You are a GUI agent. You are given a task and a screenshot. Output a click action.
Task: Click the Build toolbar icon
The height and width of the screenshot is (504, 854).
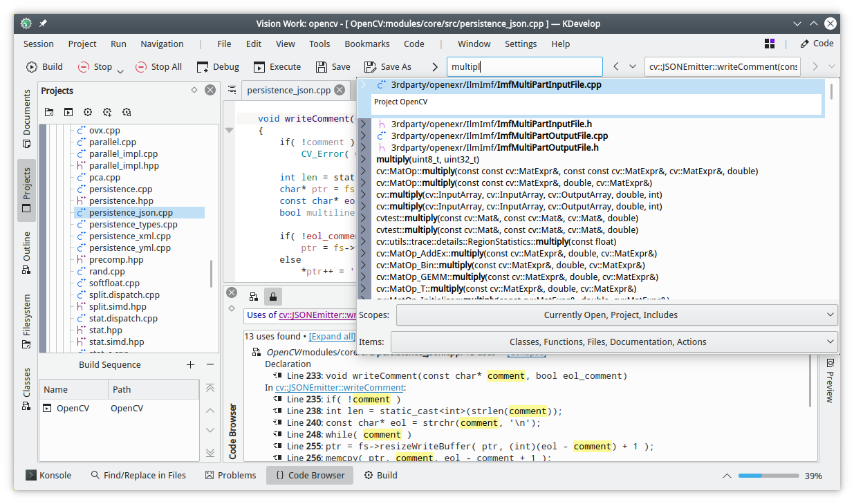(33, 67)
